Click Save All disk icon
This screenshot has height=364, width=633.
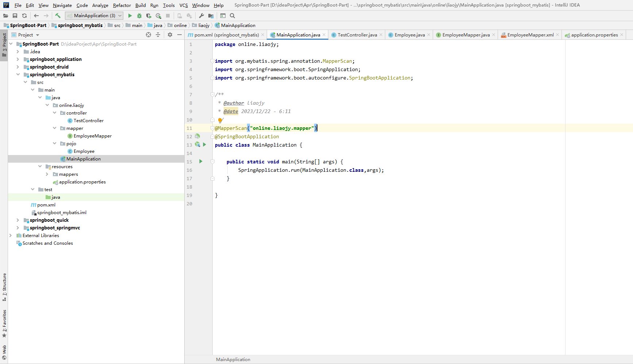pyautogui.click(x=15, y=16)
